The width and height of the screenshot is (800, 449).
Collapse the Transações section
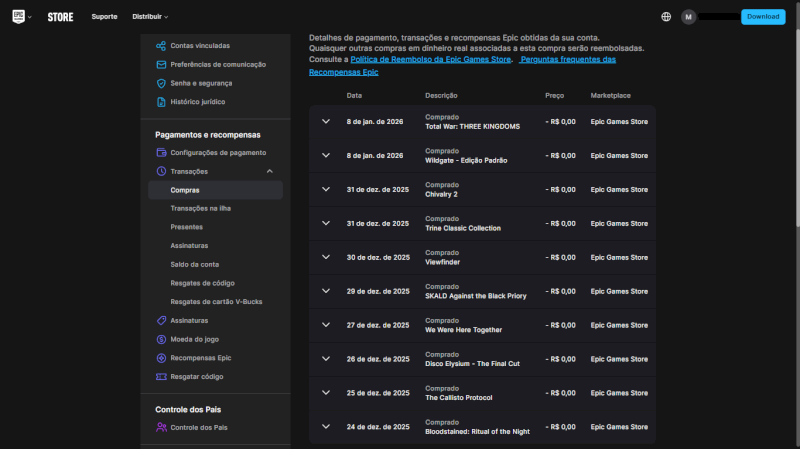tap(269, 172)
